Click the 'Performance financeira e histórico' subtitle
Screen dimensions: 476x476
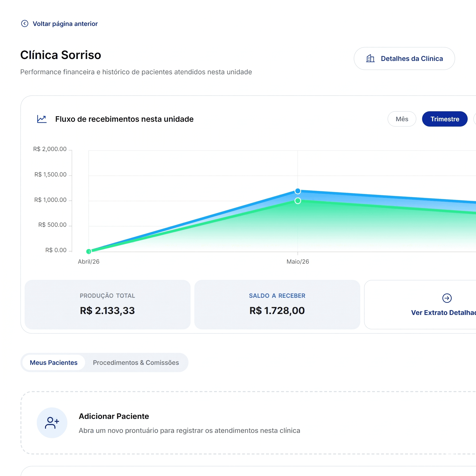coord(136,72)
